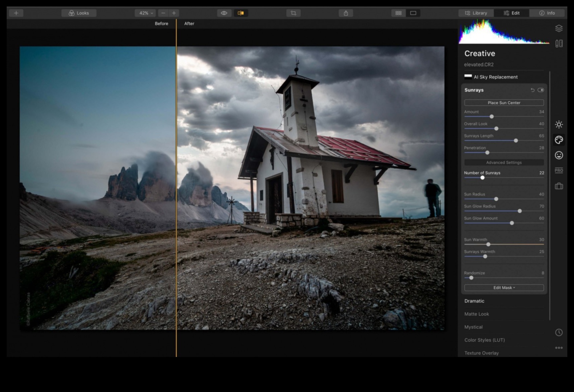Image resolution: width=574 pixels, height=392 pixels.
Task: Expand the Edit Mask dropdown
Action: tap(504, 288)
